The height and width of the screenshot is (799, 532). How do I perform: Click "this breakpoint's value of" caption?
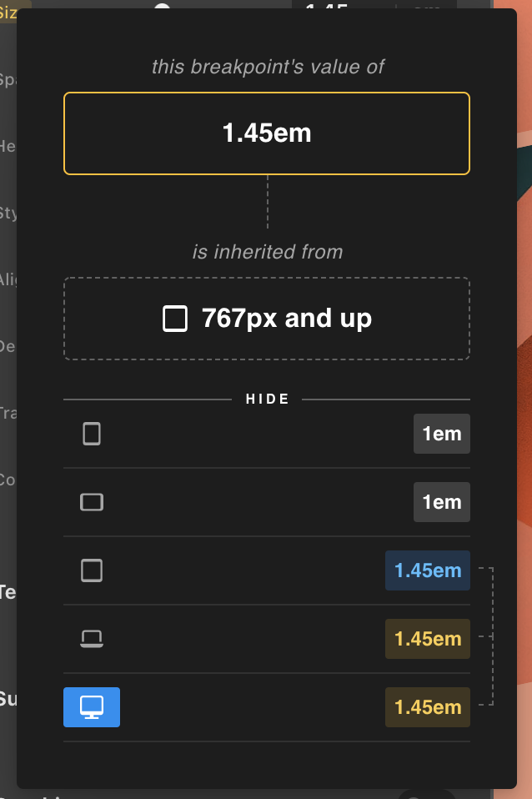coord(267,67)
